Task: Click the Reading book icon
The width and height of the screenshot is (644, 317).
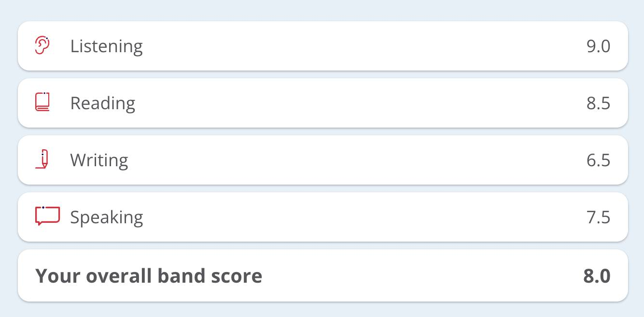Action: tap(42, 102)
